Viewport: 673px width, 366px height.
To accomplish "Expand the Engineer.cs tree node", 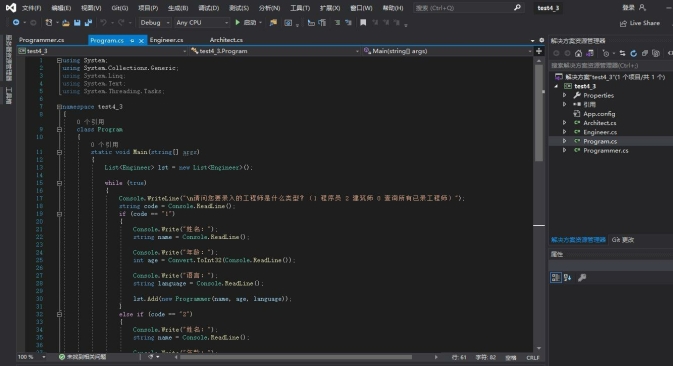I will 565,132.
